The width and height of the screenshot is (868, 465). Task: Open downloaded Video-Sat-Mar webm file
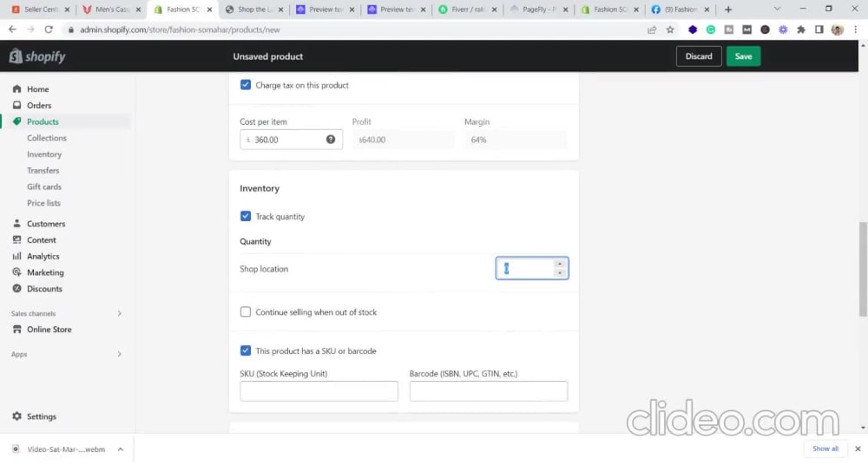pyautogui.click(x=65, y=449)
